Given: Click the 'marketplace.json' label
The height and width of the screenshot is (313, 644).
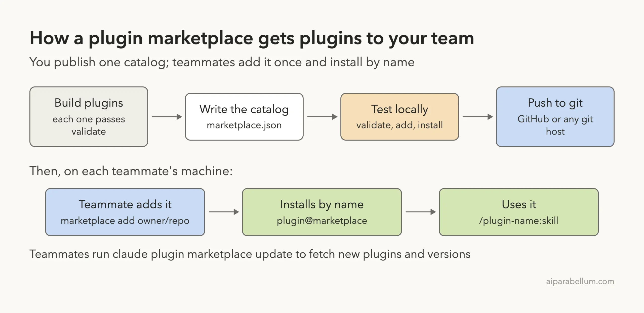Looking at the screenshot, I should [x=244, y=125].
